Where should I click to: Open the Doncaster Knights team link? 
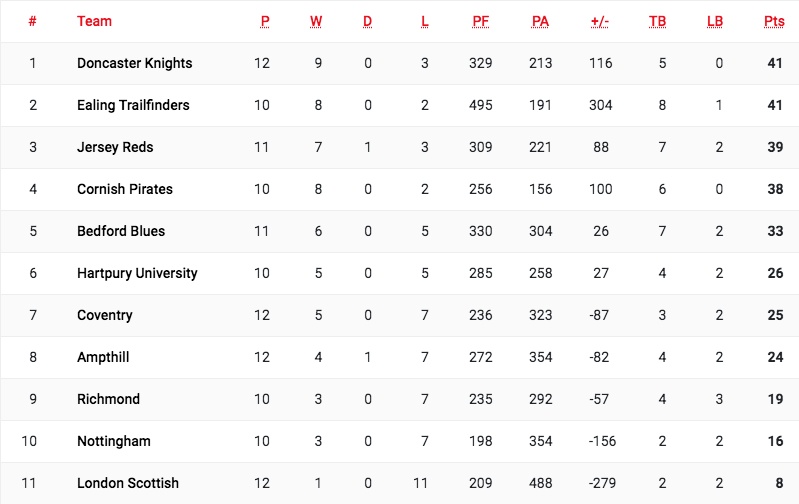134,63
